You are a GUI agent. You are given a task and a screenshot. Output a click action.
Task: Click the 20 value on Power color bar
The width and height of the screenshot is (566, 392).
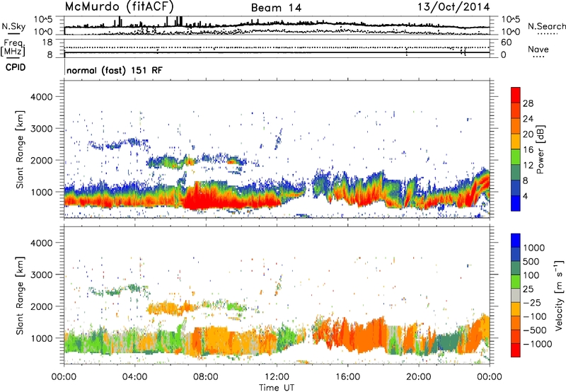(528, 134)
